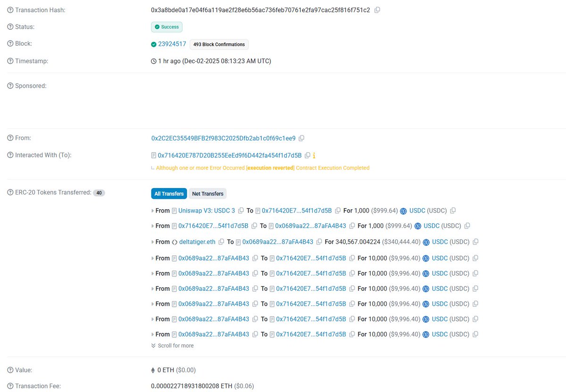Click the green Success status badge
This screenshot has height=392, width=566.
coord(166,27)
